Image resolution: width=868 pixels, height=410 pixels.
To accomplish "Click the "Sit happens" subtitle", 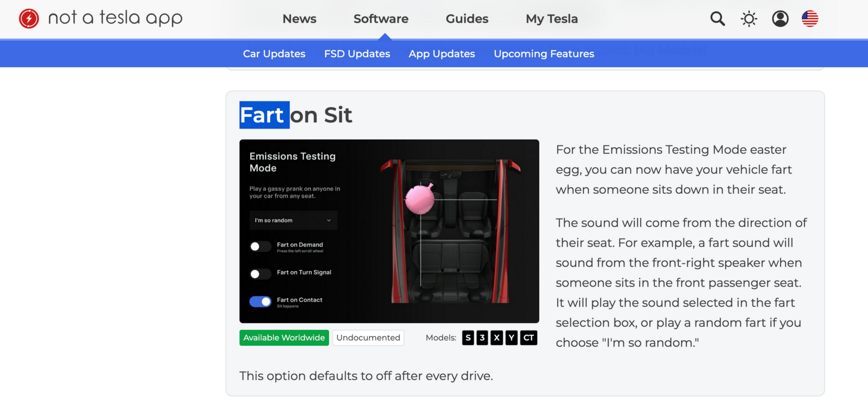I will [288, 306].
